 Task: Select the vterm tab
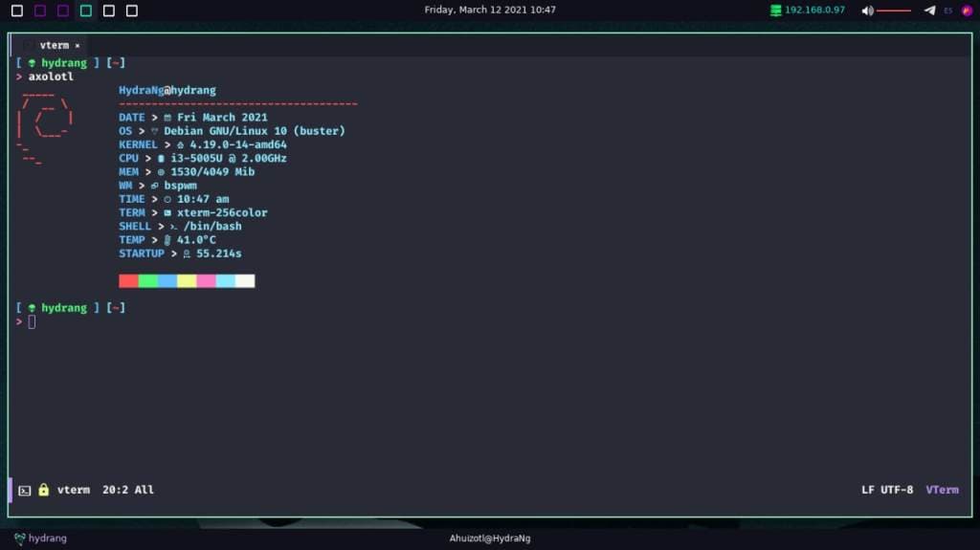54,45
